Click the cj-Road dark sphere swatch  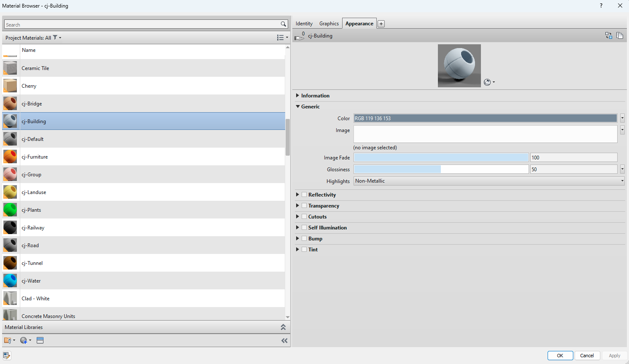(x=10, y=245)
